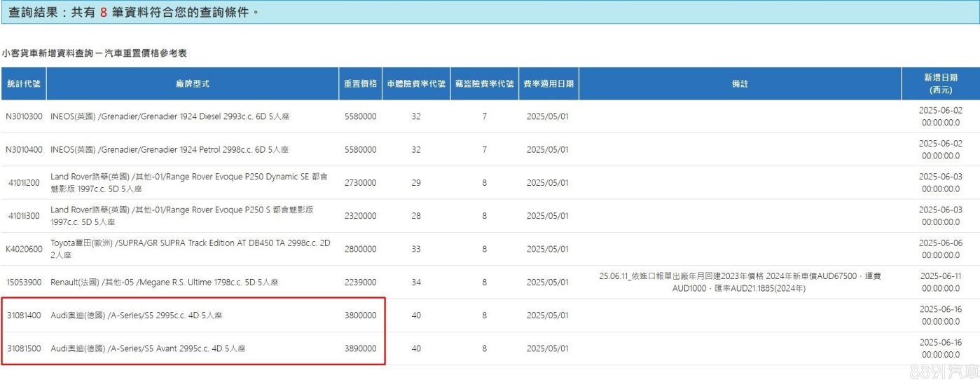Click the price 3800000
The image size is (980, 380).
tap(361, 315)
